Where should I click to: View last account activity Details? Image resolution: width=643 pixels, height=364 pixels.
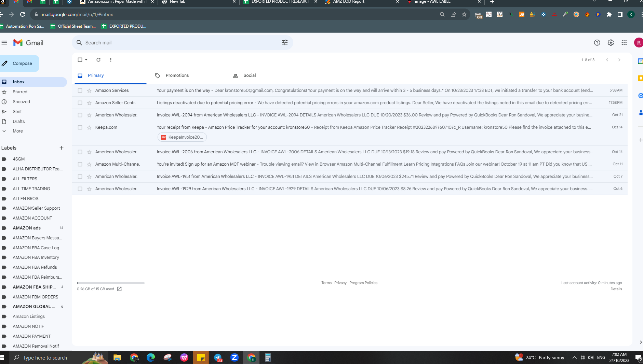tap(616, 289)
